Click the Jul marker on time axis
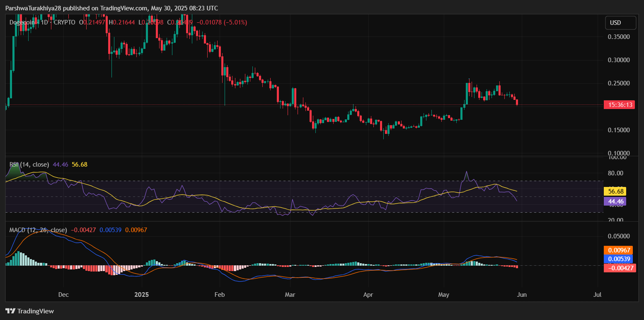 pyautogui.click(x=598, y=295)
